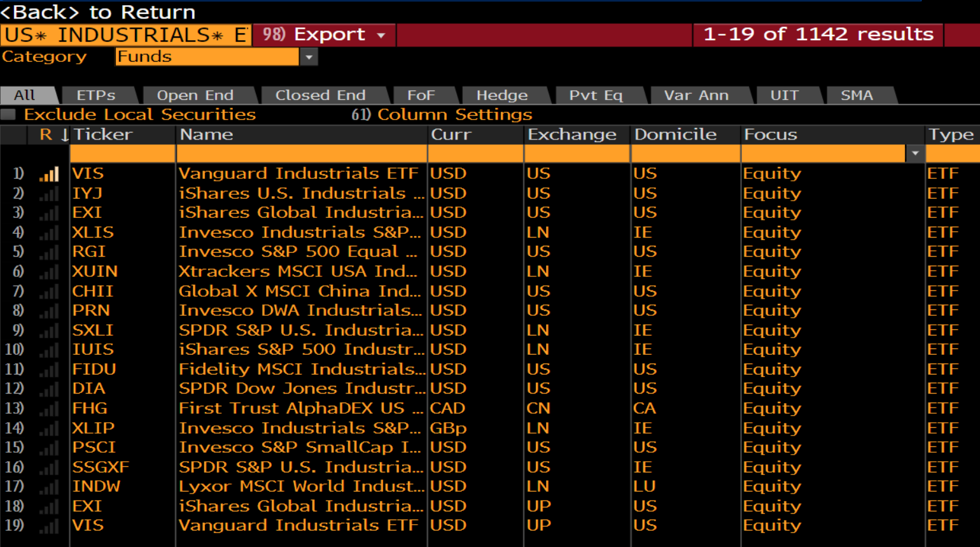Open the DIA ticker link
The height and width of the screenshot is (547, 980).
[88, 389]
